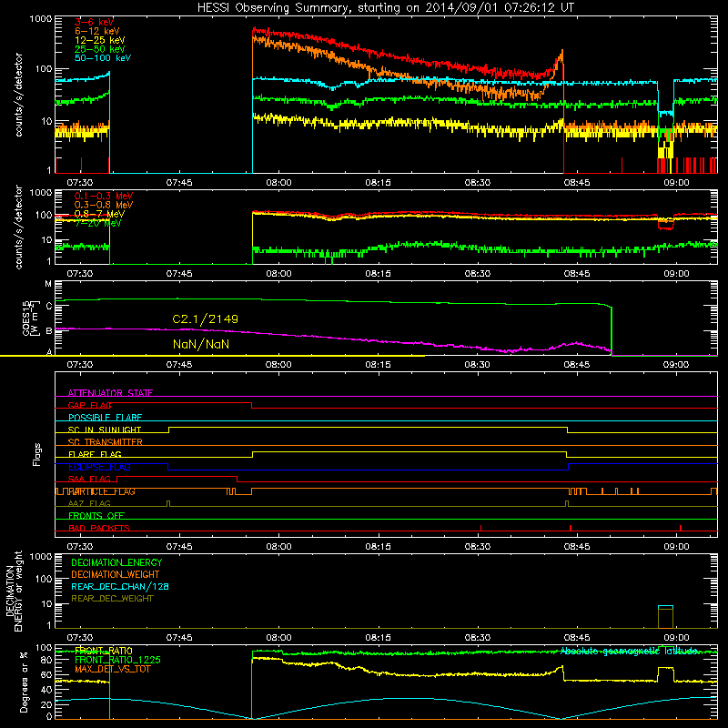Select the 3-6 keV legend label
Image resolution: width=728 pixels, height=728 pixels.
(x=94, y=22)
